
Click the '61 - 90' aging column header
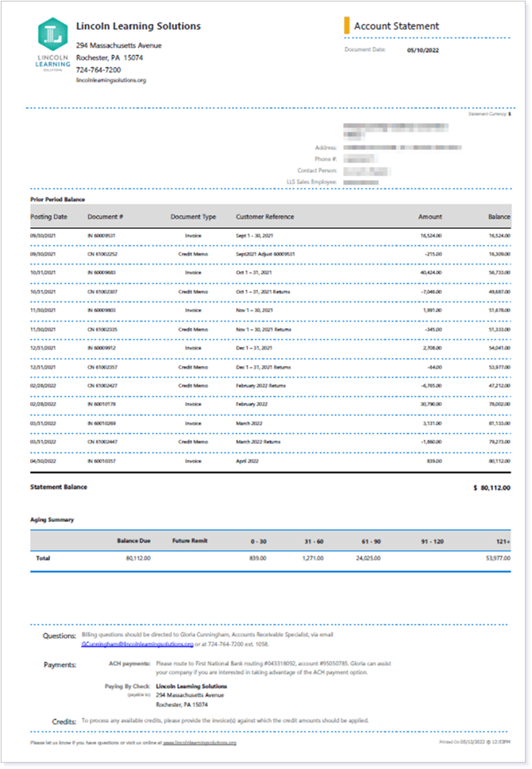[371, 542]
